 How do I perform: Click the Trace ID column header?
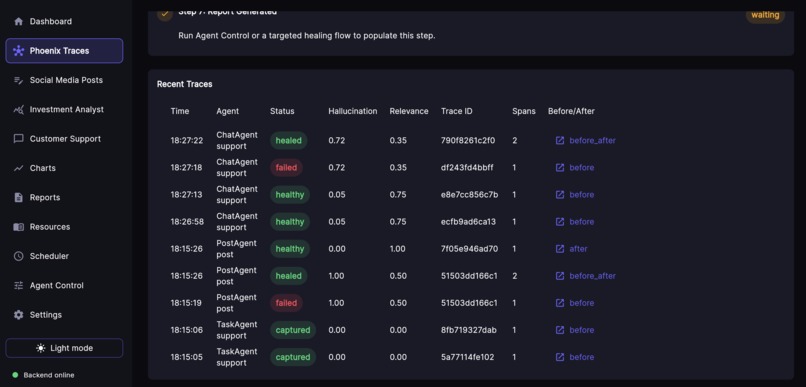coord(456,111)
